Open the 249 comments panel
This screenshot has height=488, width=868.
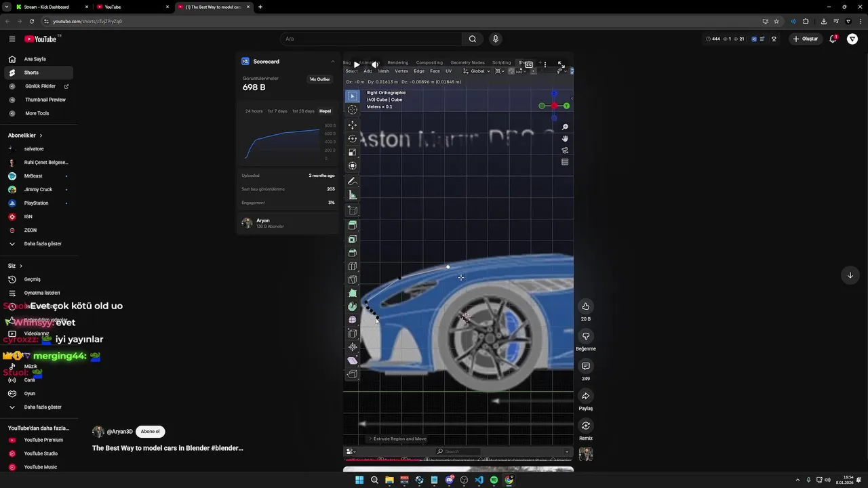click(586, 366)
